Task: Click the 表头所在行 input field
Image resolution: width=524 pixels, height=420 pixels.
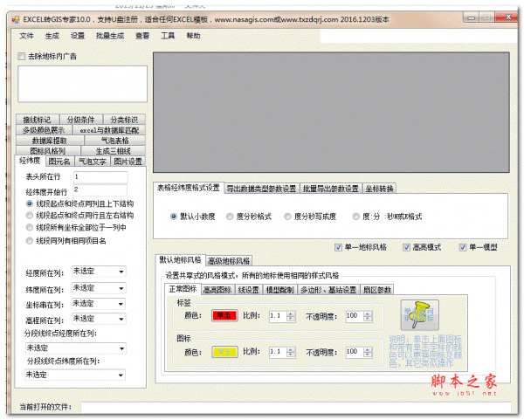Action: pos(100,177)
